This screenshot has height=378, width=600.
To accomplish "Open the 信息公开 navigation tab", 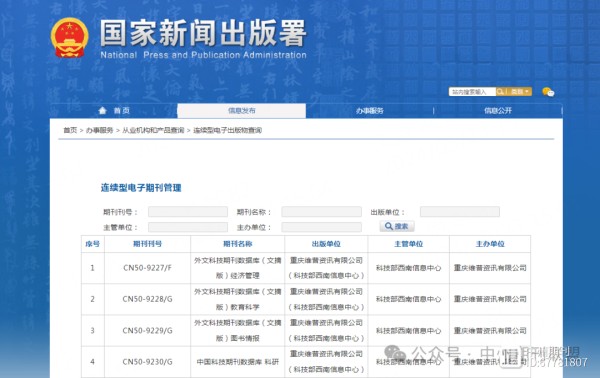I will point(497,111).
